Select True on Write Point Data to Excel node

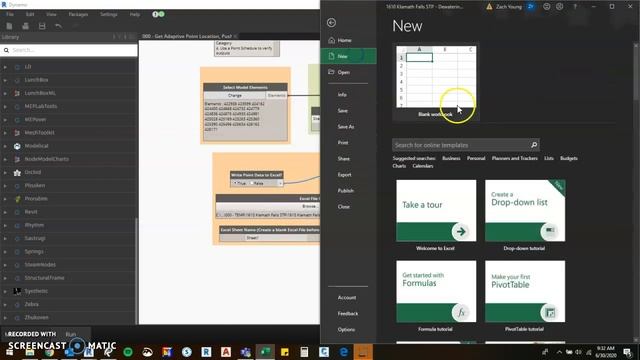click(x=240, y=183)
